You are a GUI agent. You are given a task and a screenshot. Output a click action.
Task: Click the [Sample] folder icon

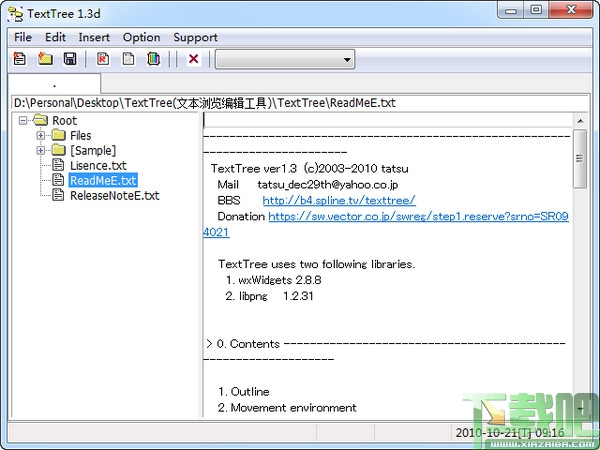59,150
